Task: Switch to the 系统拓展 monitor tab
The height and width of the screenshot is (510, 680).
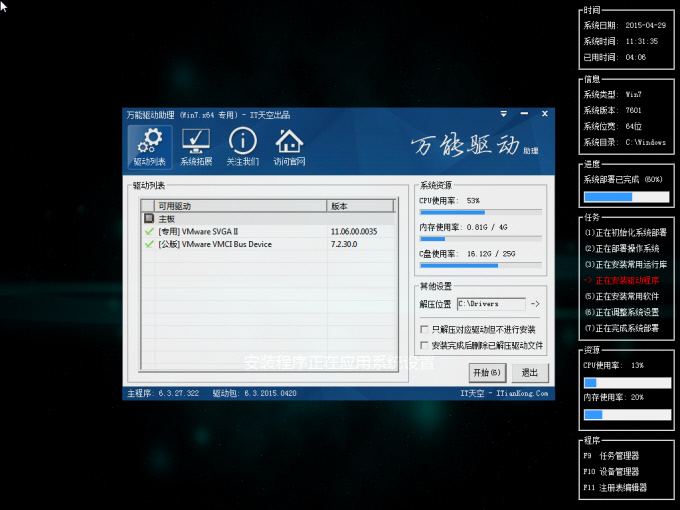Action: pyautogui.click(x=196, y=147)
